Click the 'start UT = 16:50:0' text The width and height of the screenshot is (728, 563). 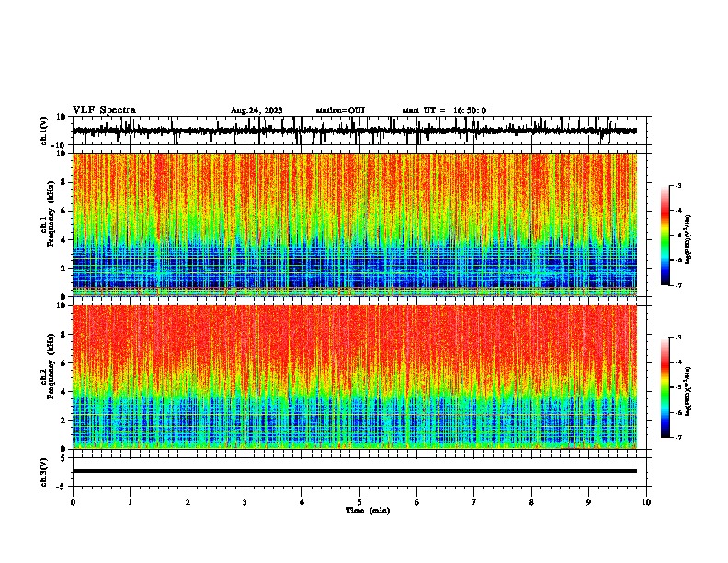point(444,110)
